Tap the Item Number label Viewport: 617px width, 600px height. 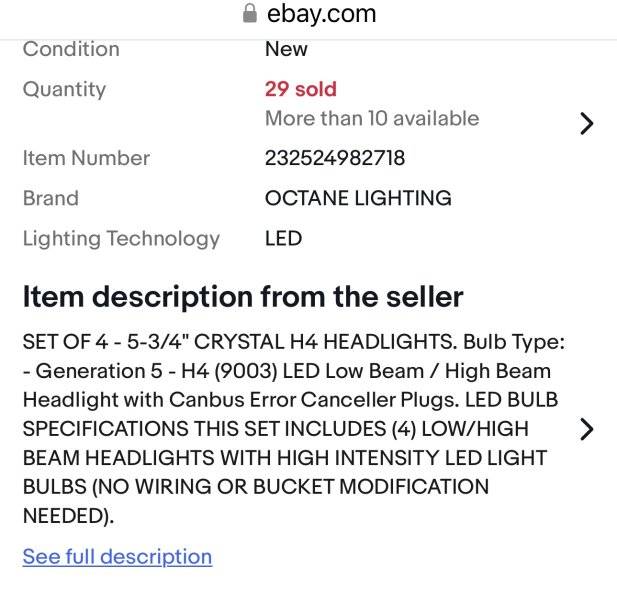(x=86, y=158)
